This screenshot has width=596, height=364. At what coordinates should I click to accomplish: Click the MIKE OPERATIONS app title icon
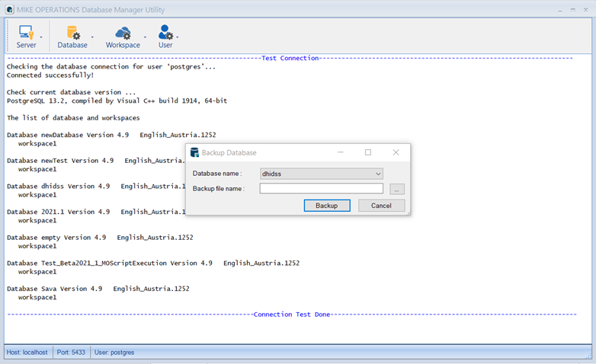click(x=9, y=9)
